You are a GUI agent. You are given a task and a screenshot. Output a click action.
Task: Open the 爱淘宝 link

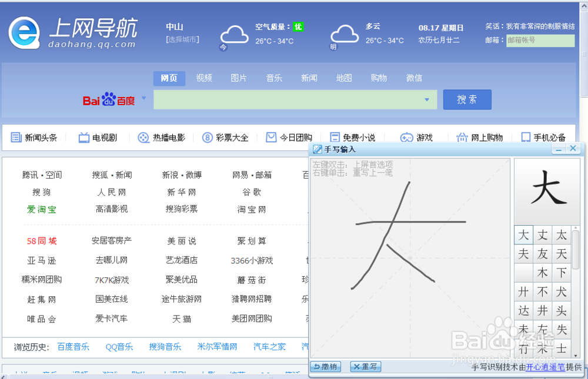[x=42, y=210]
